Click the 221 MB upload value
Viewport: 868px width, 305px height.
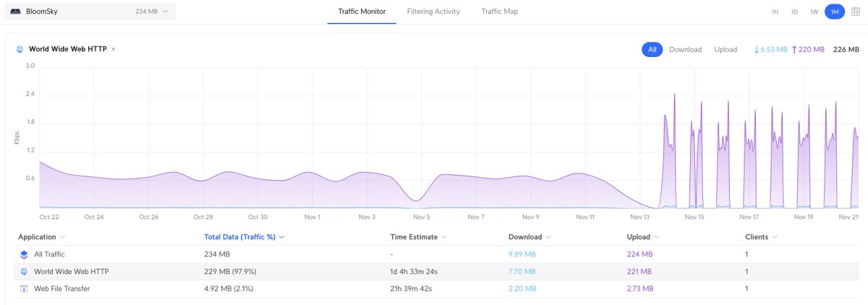[639, 272]
